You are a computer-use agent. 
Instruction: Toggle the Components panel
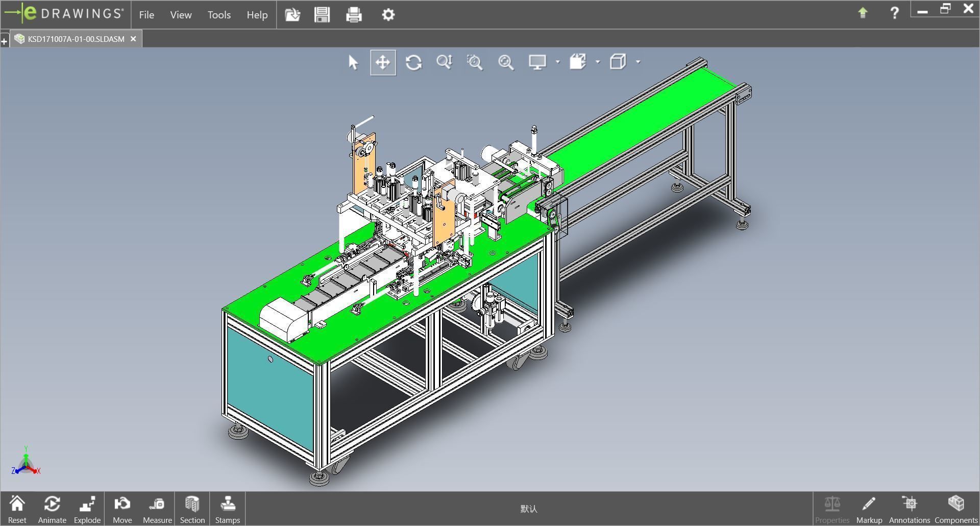click(955, 509)
